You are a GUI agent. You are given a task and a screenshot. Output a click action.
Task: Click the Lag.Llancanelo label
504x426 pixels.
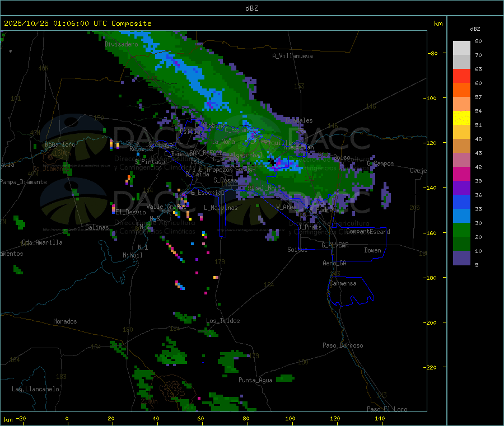click(36, 389)
